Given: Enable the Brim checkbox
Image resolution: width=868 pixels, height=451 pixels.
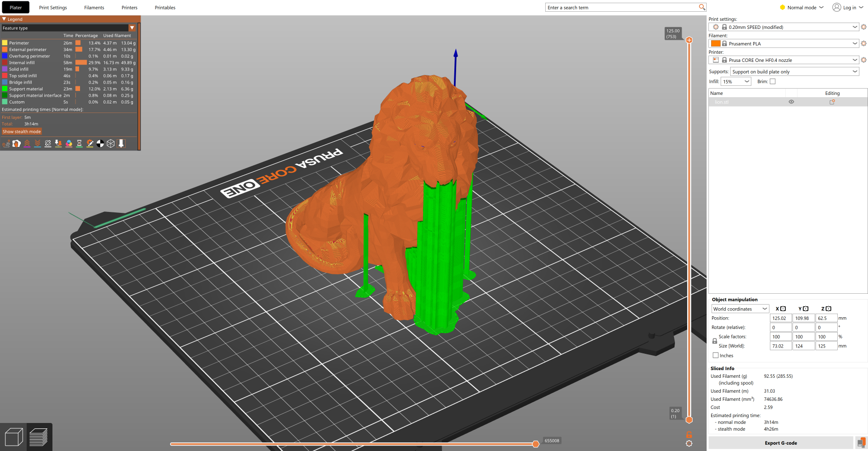Looking at the screenshot, I should coord(773,82).
